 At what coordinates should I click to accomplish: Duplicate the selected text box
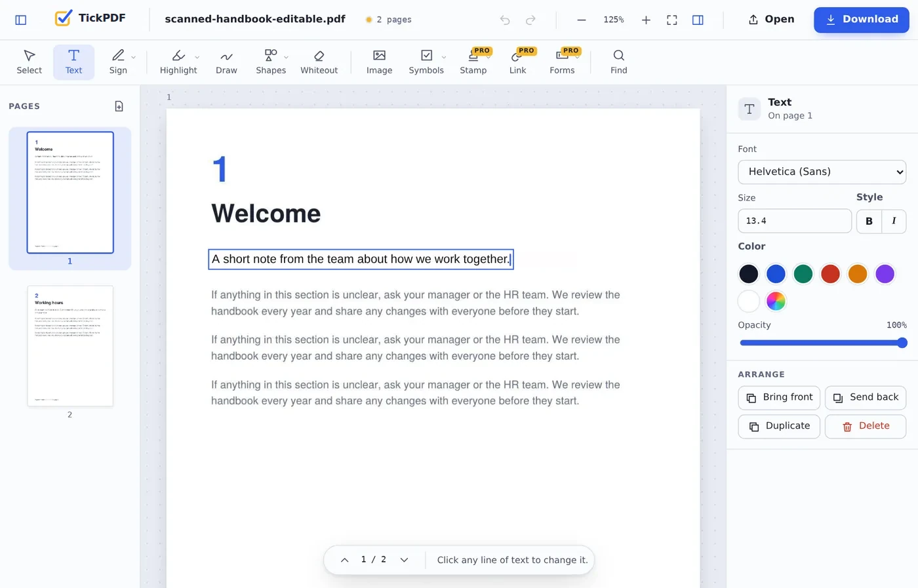coord(779,427)
